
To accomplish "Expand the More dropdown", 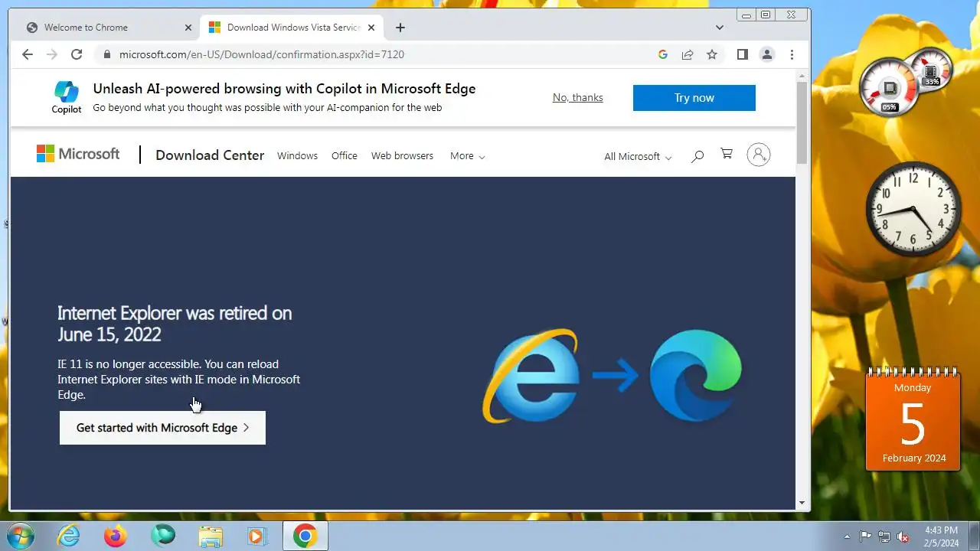I will (x=467, y=156).
